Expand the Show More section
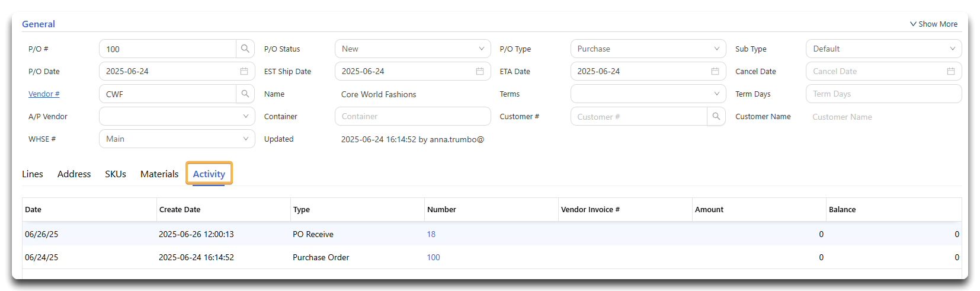Screen dimensions: 980x291 coord(934,24)
